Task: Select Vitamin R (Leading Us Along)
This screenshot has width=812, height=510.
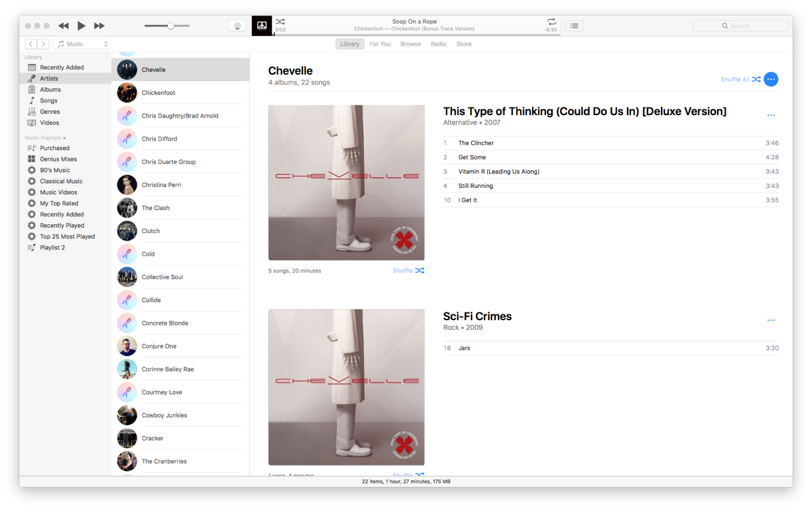Action: coord(611,171)
